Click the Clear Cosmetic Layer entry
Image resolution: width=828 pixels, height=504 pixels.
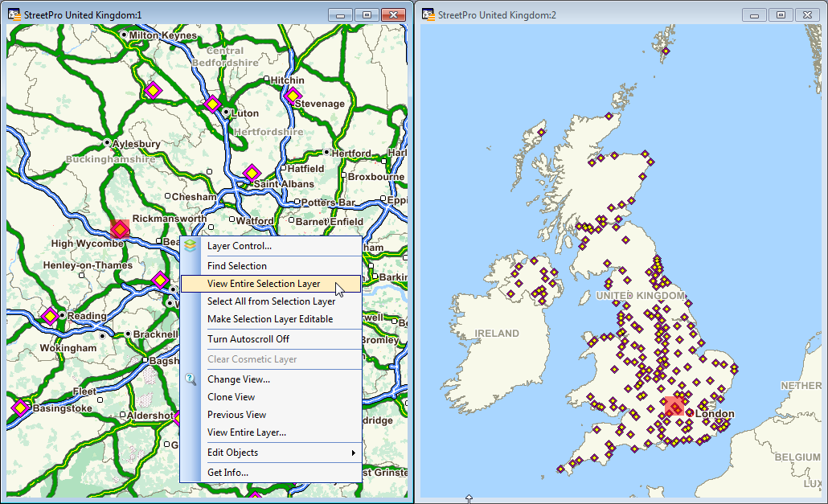pos(271,359)
